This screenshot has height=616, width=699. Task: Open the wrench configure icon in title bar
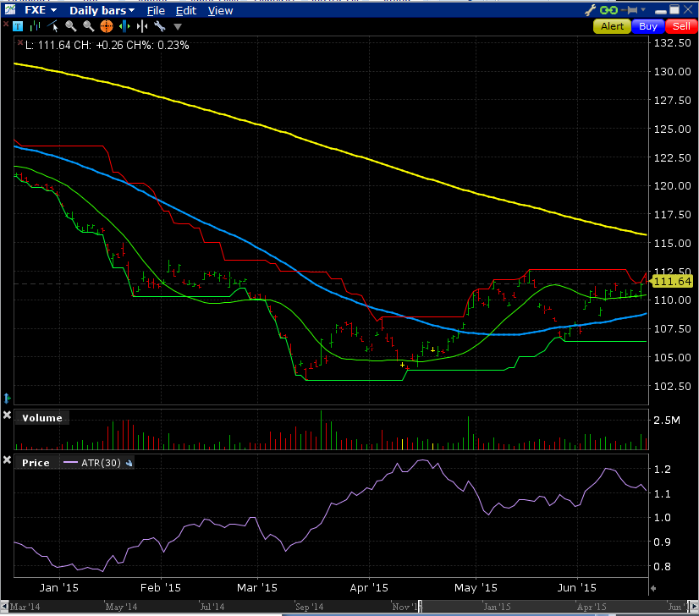click(591, 10)
